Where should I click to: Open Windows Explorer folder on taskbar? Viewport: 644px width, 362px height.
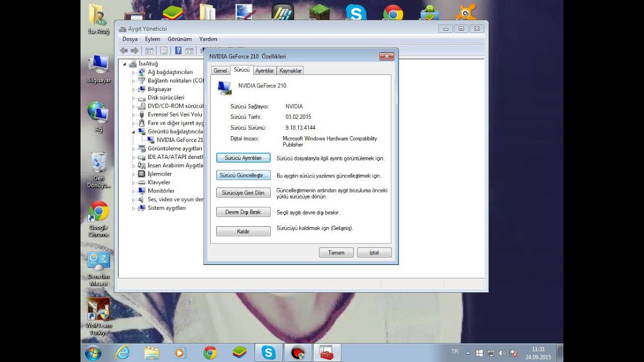tap(151, 352)
